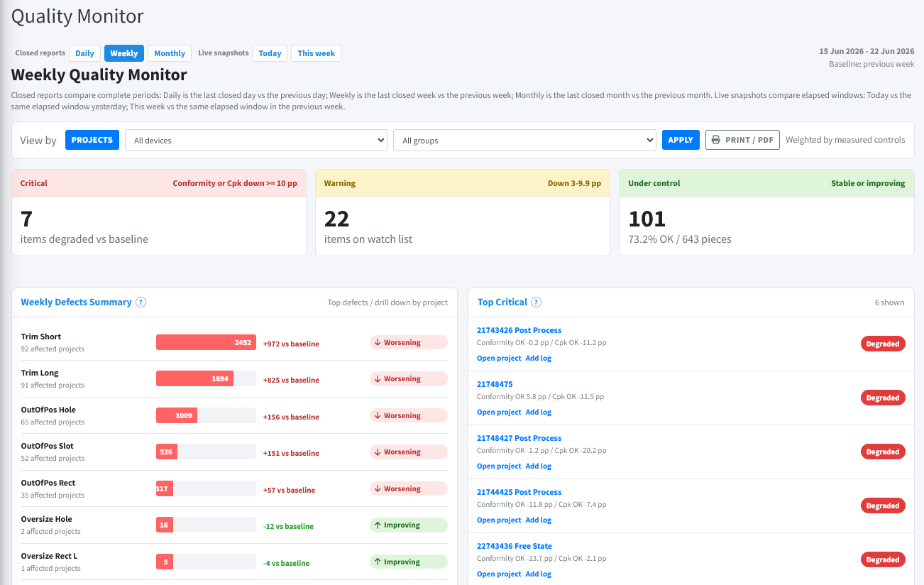Click Degraded badge for 21748475
The width and height of the screenshot is (924, 585).
pyautogui.click(x=883, y=398)
